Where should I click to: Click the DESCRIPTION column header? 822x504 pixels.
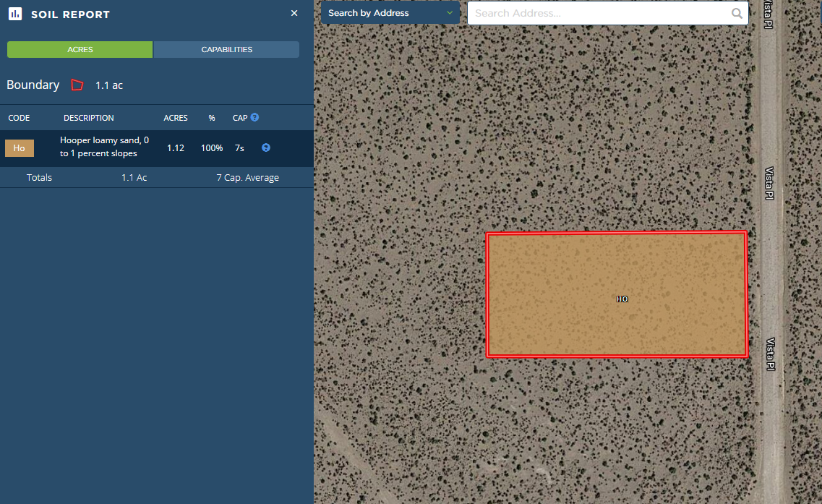pyautogui.click(x=88, y=118)
